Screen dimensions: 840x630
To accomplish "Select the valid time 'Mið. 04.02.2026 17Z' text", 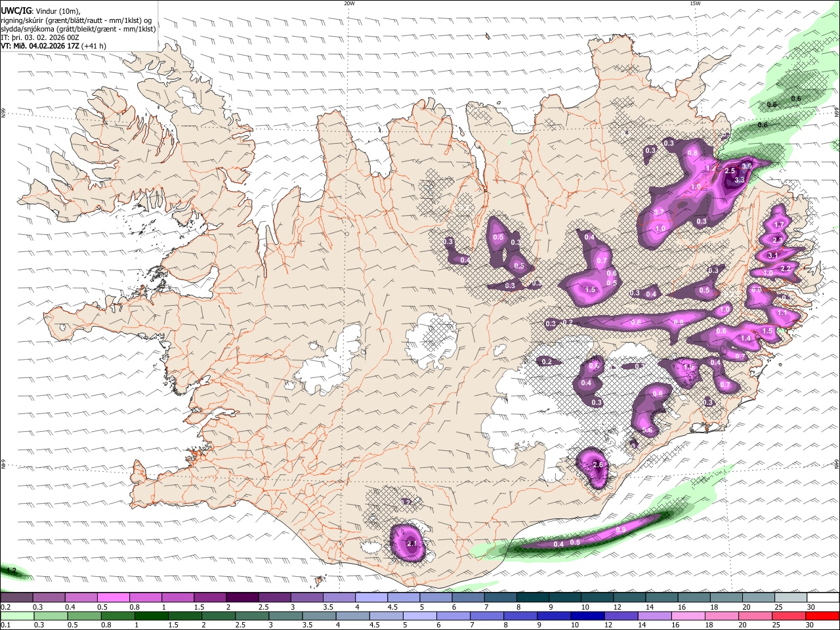I will [45, 46].
